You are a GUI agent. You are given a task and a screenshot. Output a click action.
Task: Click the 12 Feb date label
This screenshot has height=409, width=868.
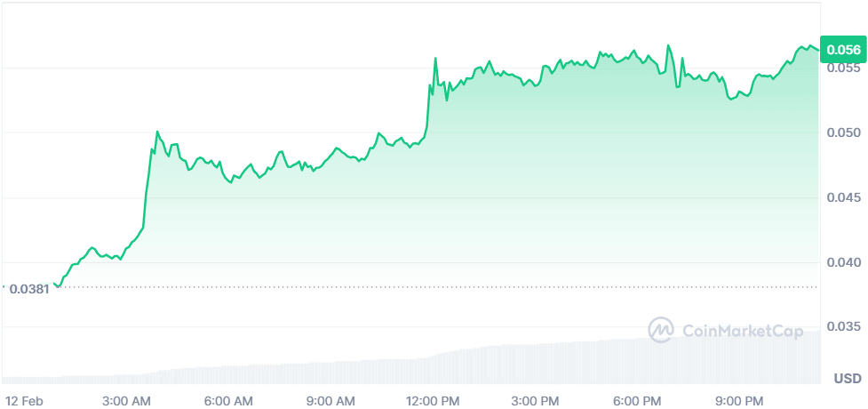pos(24,400)
